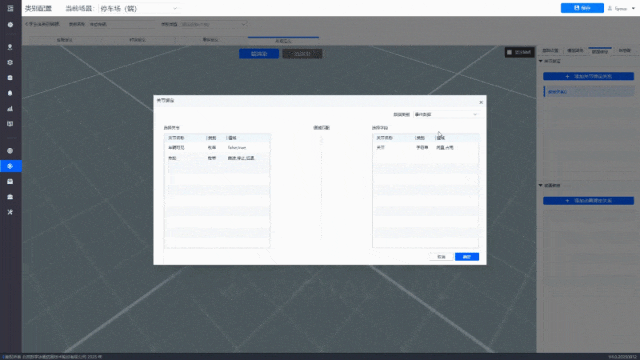640x360 pixels.
Task: Open the dropdown right of the name field
Action: click(x=213, y=24)
